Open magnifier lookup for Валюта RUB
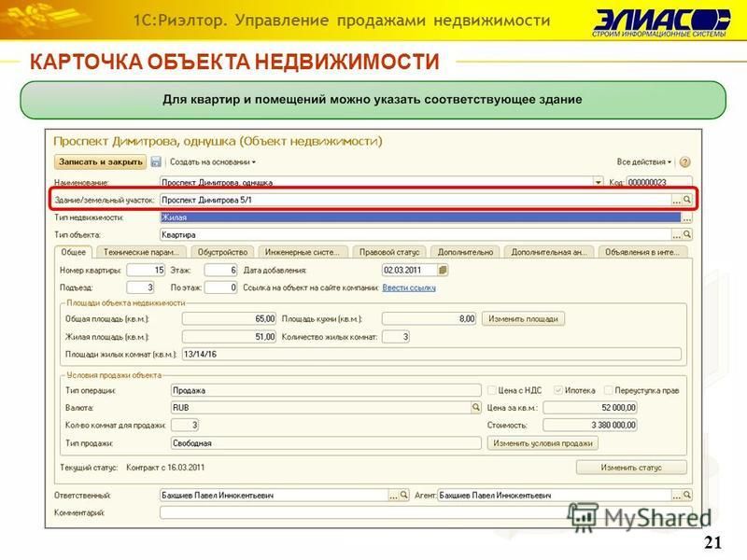Image resolution: width=747 pixels, height=560 pixels. tap(475, 408)
